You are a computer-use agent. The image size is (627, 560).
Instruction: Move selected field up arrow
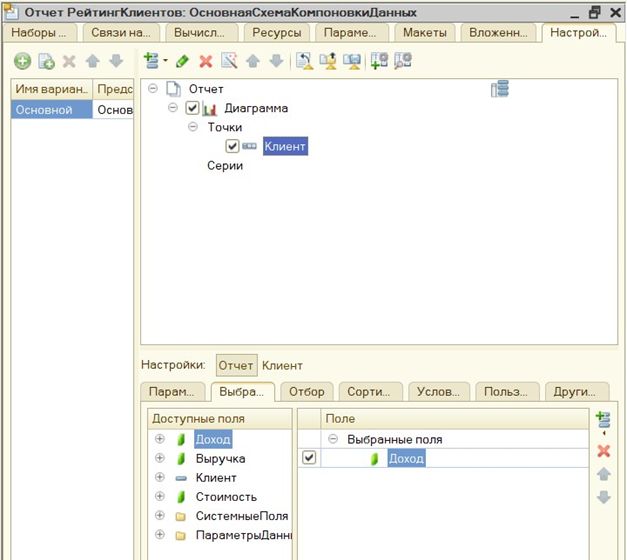[603, 474]
